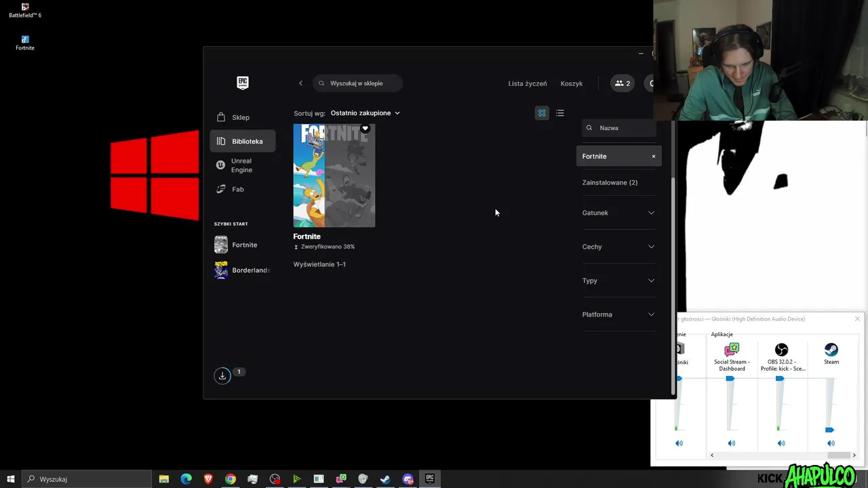Viewport: 868px width, 488px height.
Task: Adjust Social Stream volume slider in mixer
Action: click(730, 379)
